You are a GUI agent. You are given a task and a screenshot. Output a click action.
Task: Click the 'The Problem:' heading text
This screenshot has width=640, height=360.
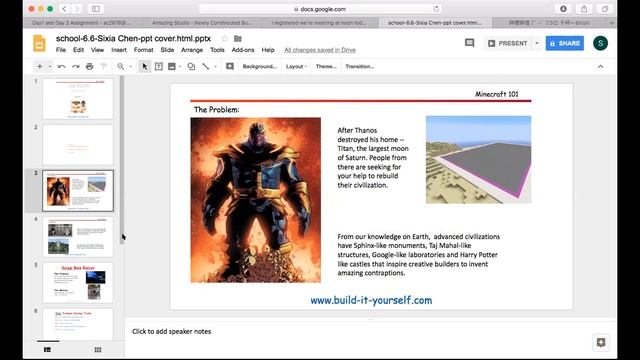pos(217,109)
